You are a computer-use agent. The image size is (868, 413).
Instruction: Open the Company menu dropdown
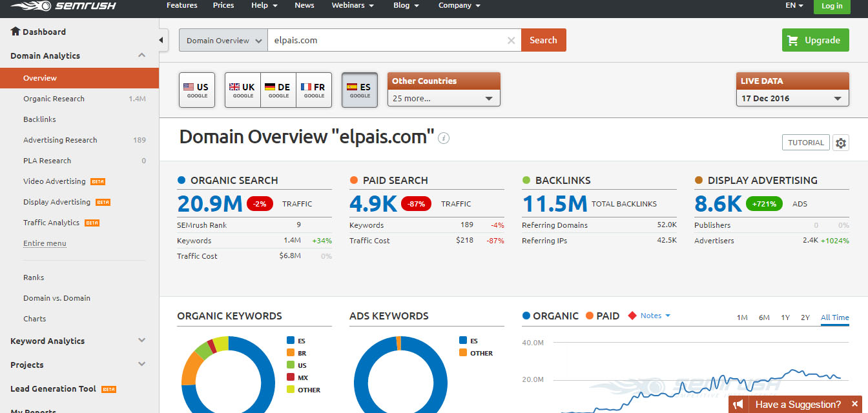coord(459,5)
